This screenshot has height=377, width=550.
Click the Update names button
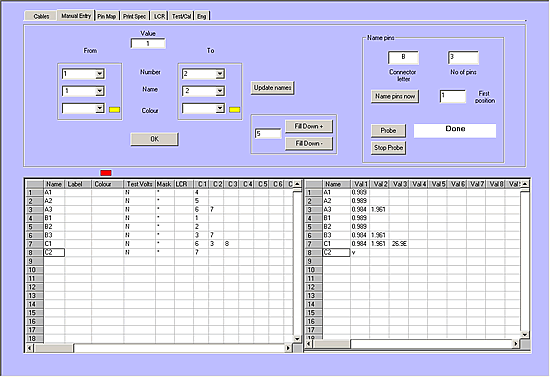pos(273,88)
